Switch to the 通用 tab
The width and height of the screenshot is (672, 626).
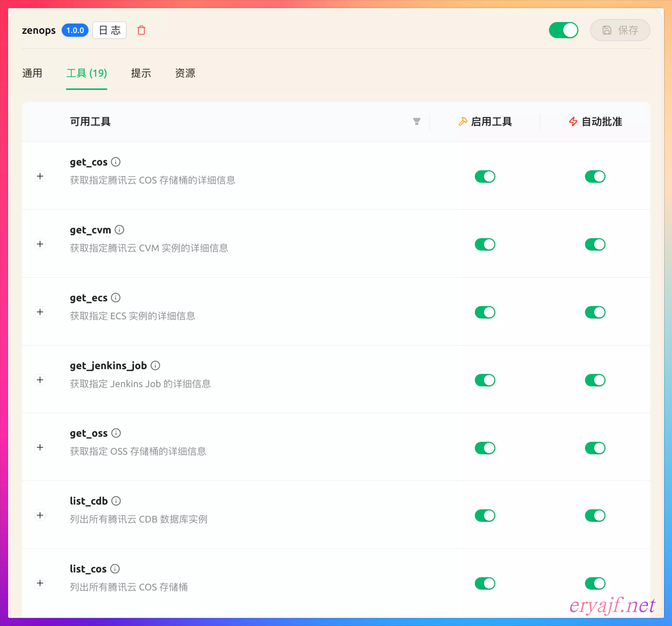click(32, 73)
